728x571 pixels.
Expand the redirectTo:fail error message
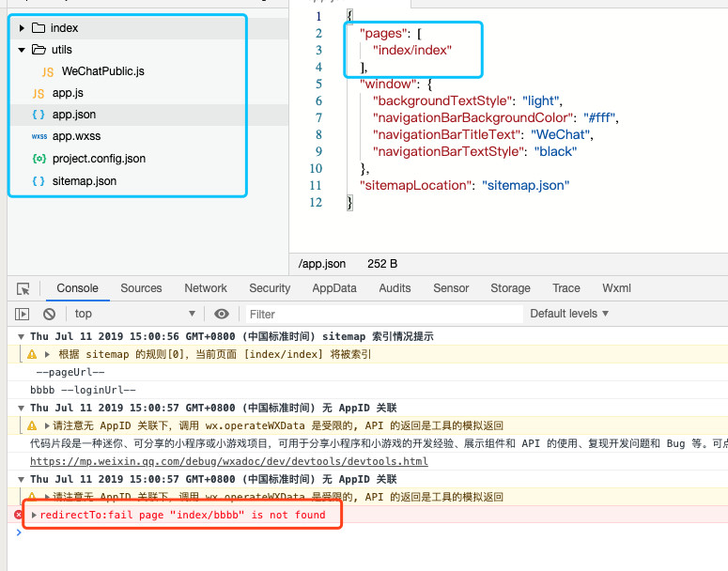(x=35, y=515)
